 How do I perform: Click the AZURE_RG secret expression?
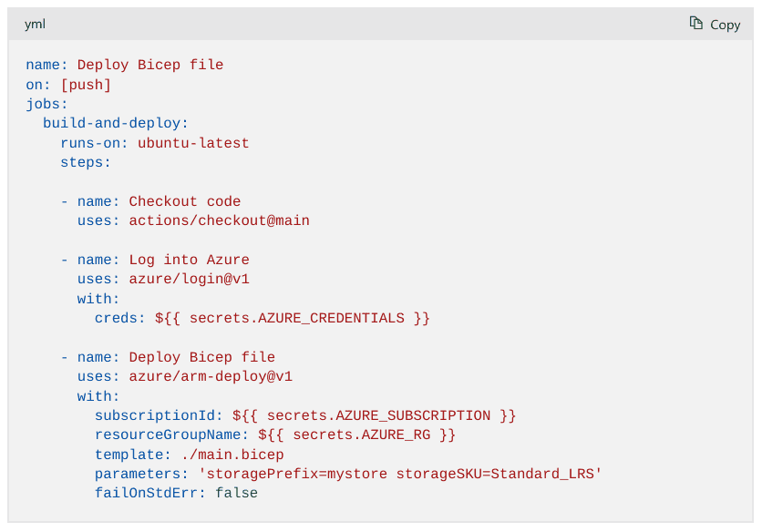(356, 435)
